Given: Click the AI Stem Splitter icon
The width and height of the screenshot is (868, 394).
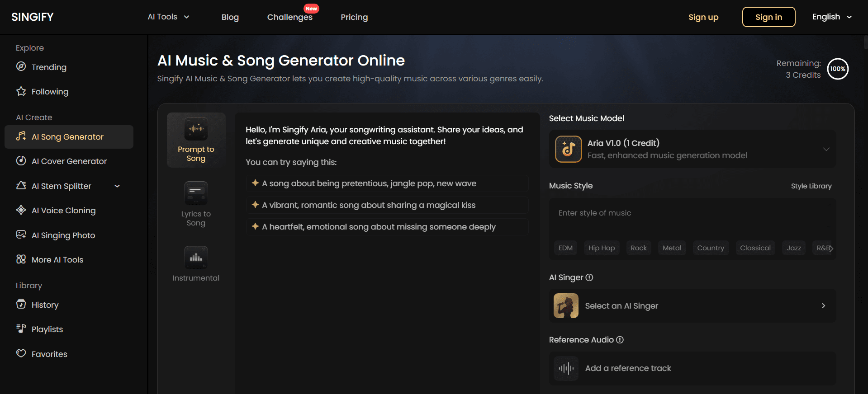Looking at the screenshot, I should pos(21,185).
